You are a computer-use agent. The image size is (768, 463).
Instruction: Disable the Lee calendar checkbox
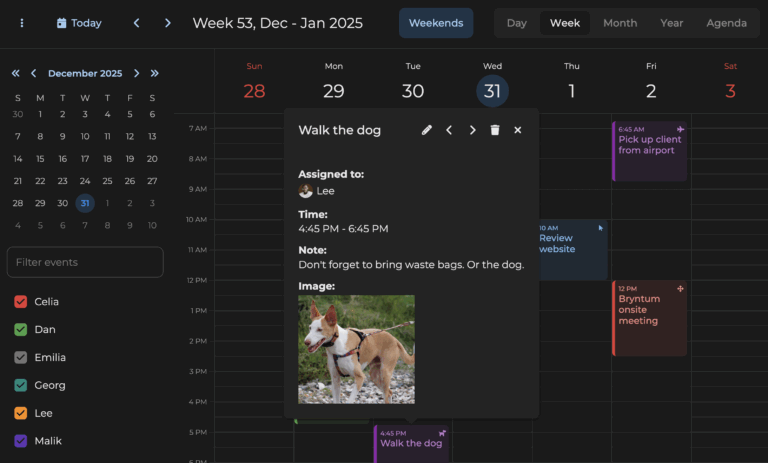coord(21,413)
